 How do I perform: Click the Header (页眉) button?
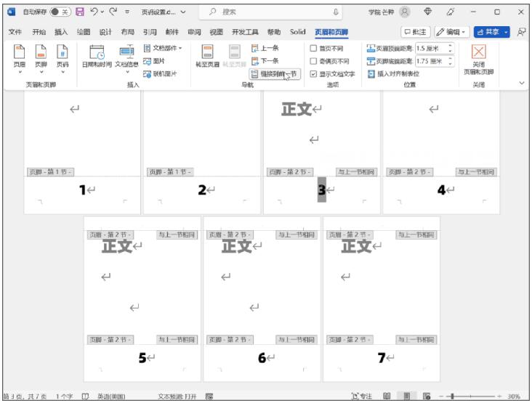coord(20,57)
